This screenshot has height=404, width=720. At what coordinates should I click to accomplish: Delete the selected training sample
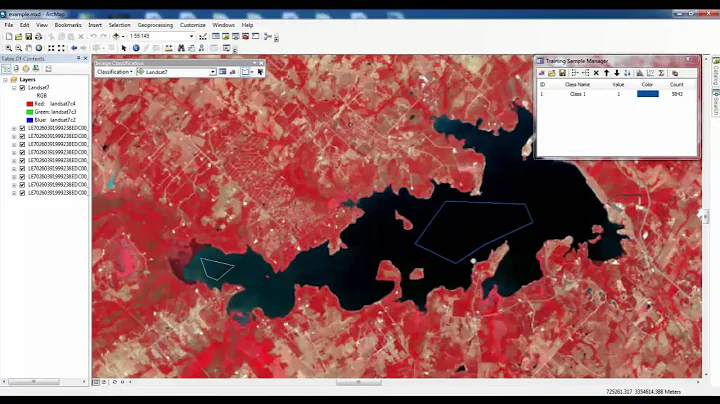coord(596,73)
